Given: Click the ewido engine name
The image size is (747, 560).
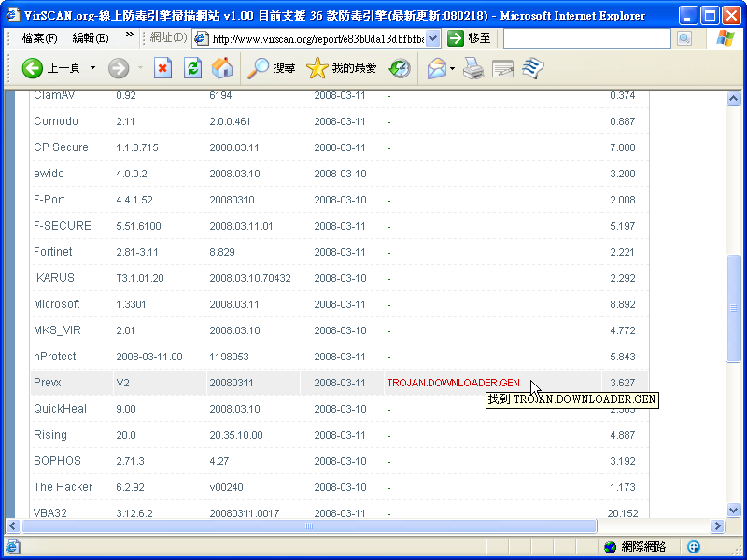Looking at the screenshot, I should (x=49, y=174).
